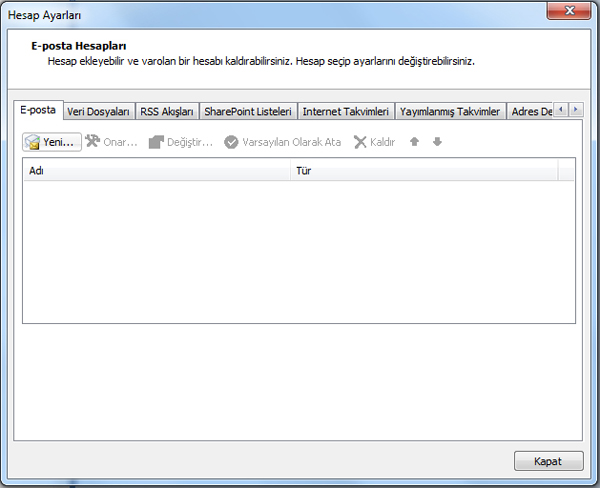The width and height of the screenshot is (600, 488).
Task: Sort the list by Adı column header
Action: (x=157, y=171)
